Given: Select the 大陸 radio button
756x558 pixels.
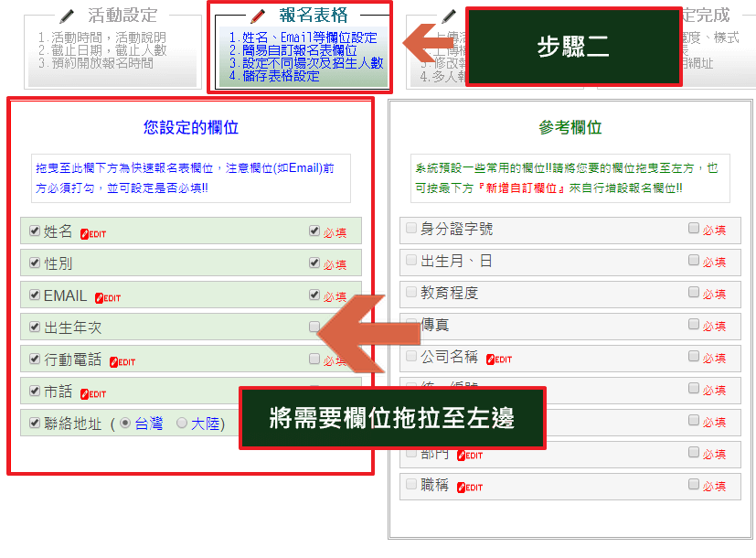Looking at the screenshot, I should [182, 423].
